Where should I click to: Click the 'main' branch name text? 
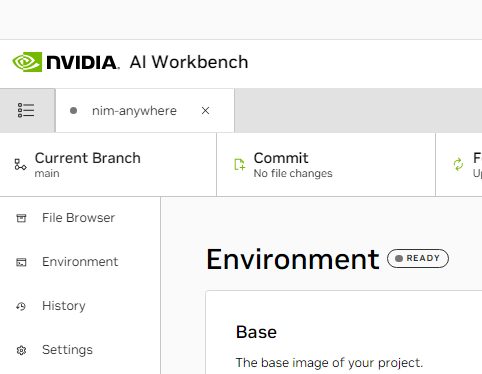(47, 174)
